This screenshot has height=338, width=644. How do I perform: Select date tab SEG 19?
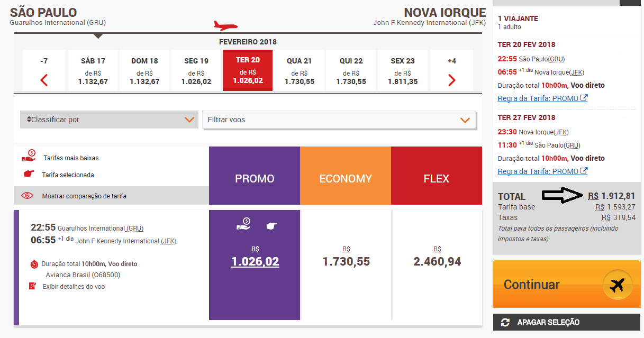(196, 70)
